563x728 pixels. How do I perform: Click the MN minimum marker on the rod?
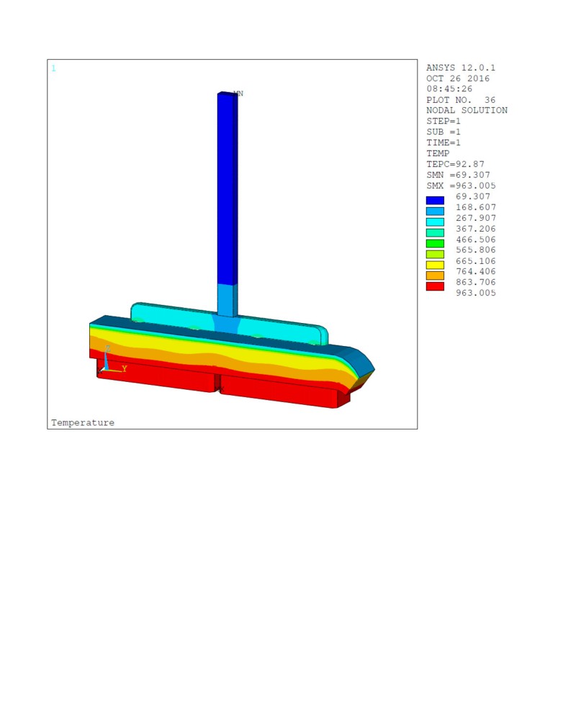pos(238,94)
